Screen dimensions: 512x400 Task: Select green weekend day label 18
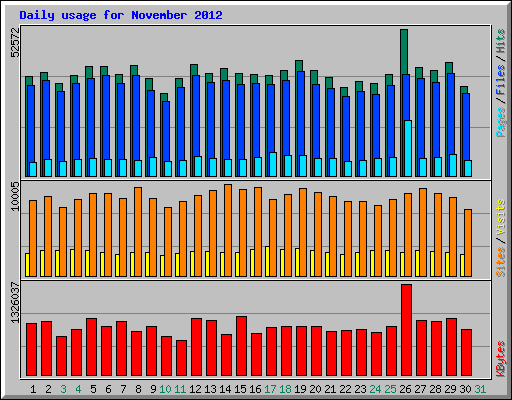click(x=285, y=389)
